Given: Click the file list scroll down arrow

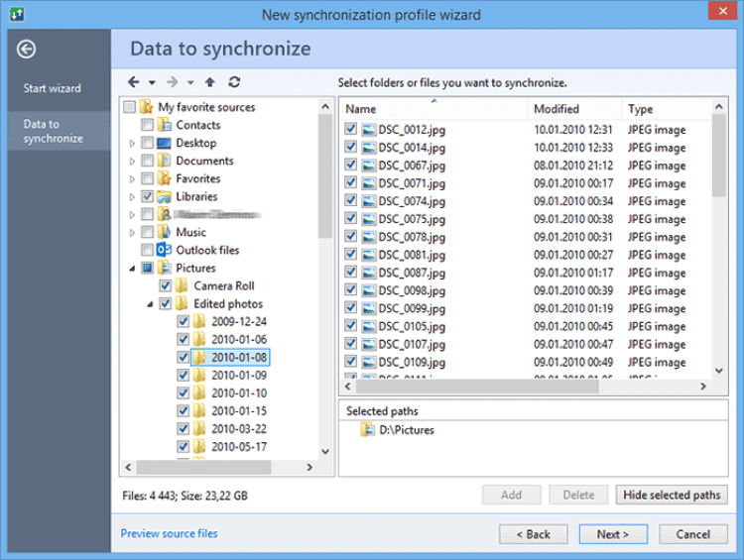Looking at the screenshot, I should click(719, 371).
